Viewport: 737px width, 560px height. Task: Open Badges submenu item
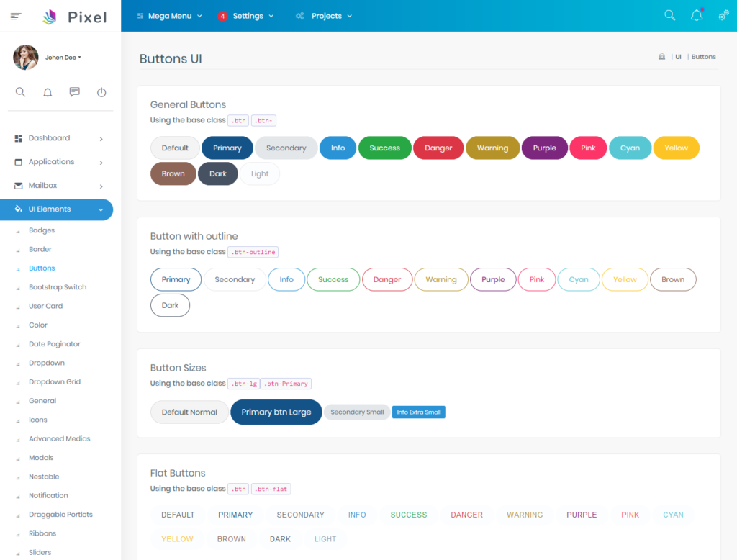[x=41, y=230]
